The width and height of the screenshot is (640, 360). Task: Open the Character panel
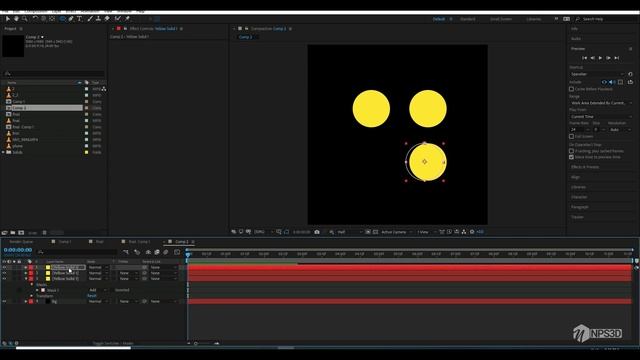(579, 197)
